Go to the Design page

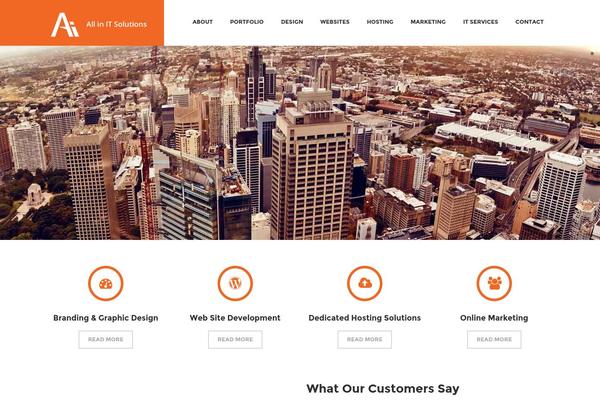tap(292, 22)
